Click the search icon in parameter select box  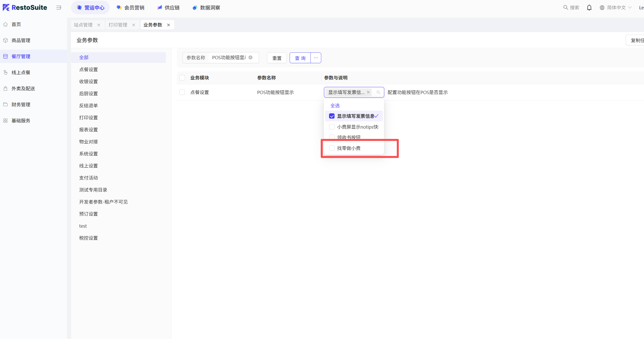point(378,92)
